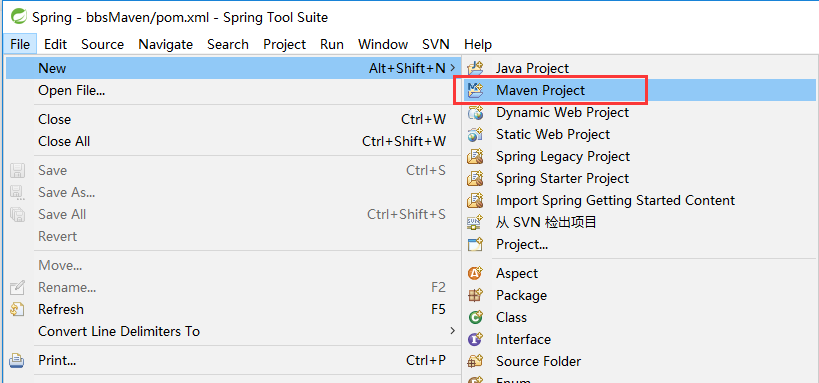
Task: Select Project... from New submenu
Action: tap(640, 244)
